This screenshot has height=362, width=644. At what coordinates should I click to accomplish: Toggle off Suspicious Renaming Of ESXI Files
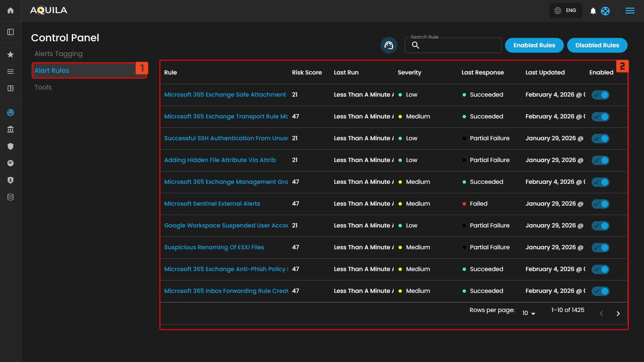pos(600,248)
